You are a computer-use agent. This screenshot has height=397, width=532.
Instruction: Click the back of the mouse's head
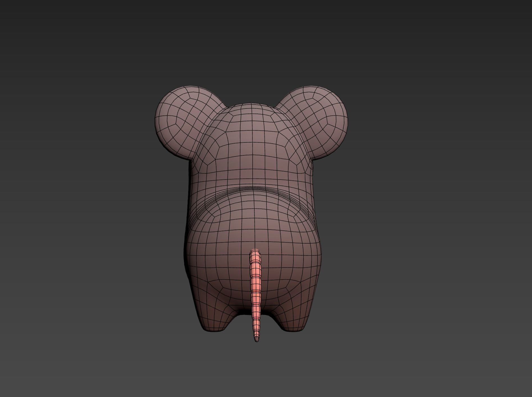tap(252, 143)
